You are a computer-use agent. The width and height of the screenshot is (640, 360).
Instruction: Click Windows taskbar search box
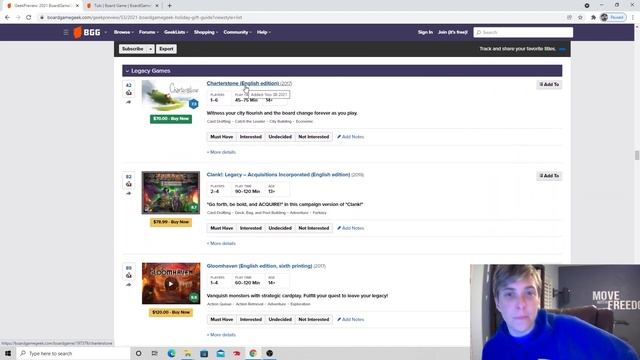(x=73, y=353)
